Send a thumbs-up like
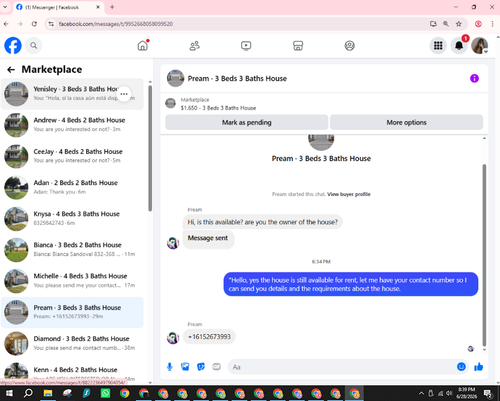500x401 pixels. point(479,367)
